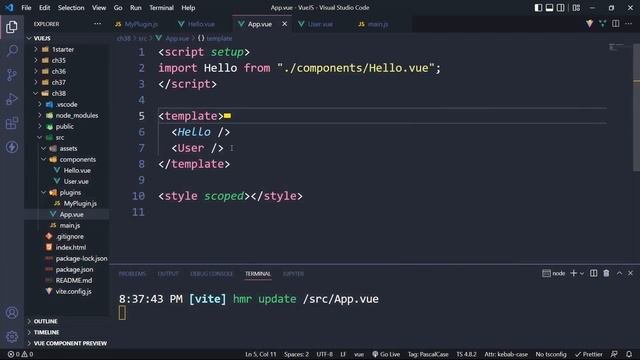The image size is (640, 360).
Task: Close the App.vue tab
Action: click(284, 24)
